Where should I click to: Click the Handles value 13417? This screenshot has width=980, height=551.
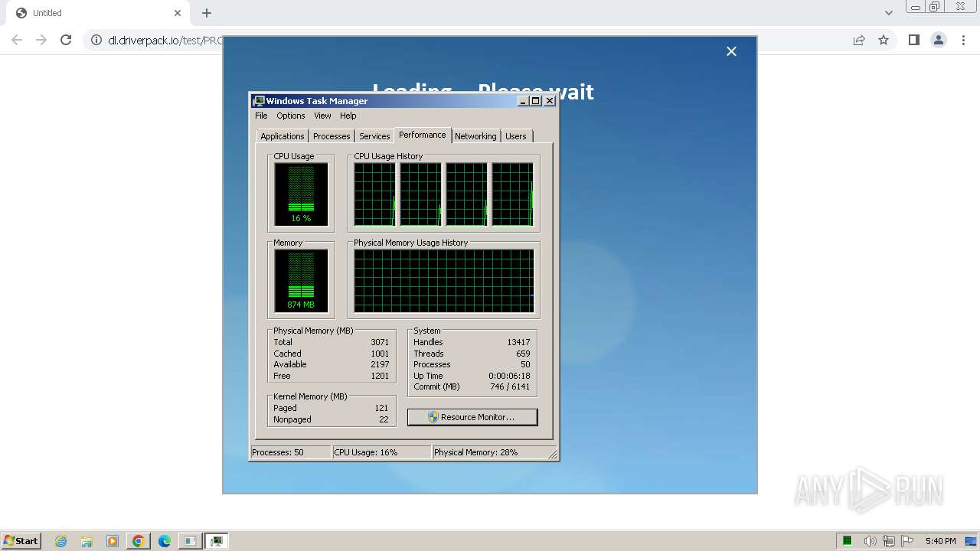[518, 342]
